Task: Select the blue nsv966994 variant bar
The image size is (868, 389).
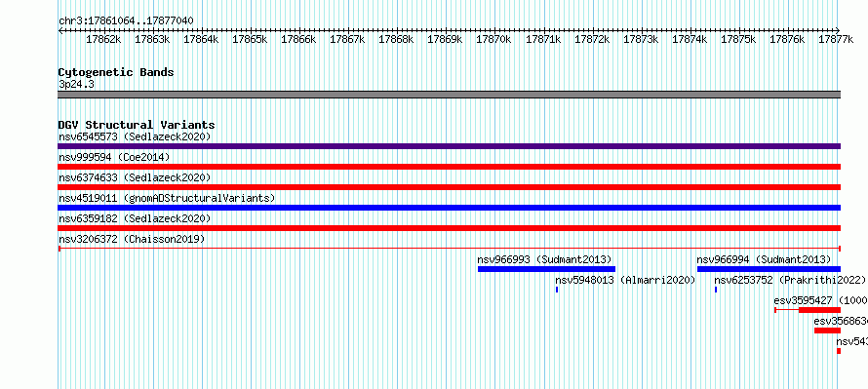Action: (769, 269)
